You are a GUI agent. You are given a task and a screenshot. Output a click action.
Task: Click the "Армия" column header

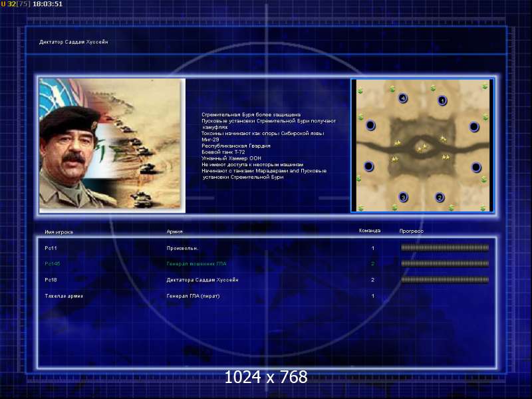(x=175, y=231)
